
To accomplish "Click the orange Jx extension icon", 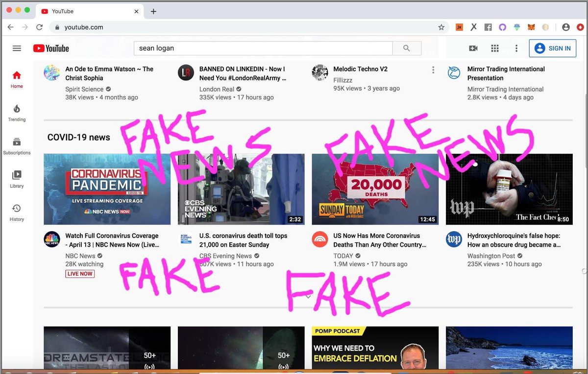I will coord(460,27).
